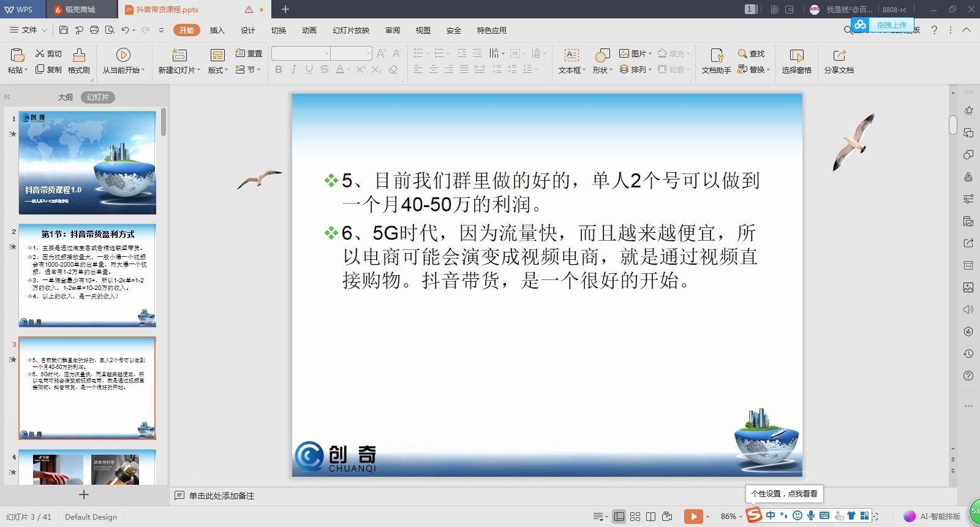
Task: Click New Slide (新建幻灯片) icon
Action: (179, 55)
